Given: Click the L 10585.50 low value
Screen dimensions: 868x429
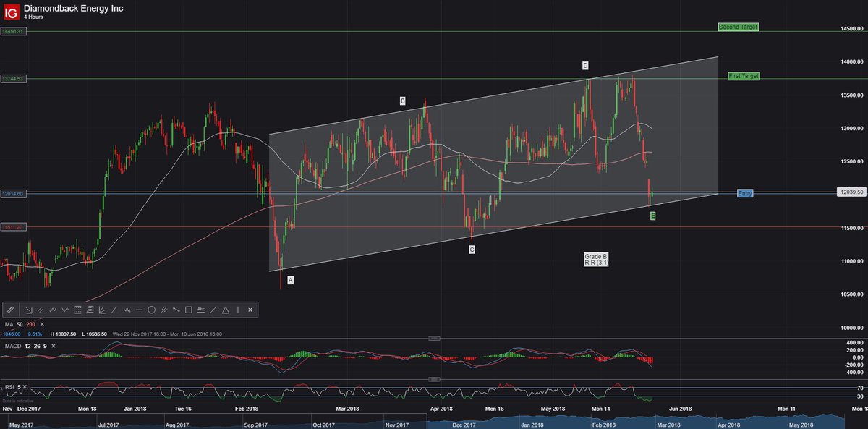Looking at the screenshot, I should [95, 334].
